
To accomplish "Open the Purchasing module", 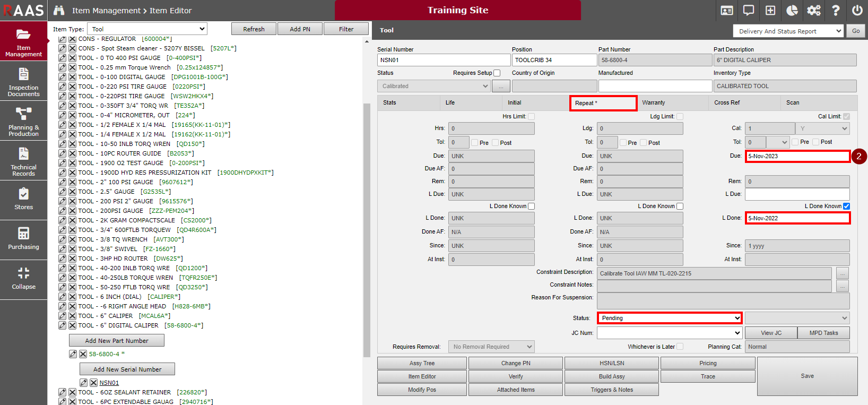I will tap(23, 238).
